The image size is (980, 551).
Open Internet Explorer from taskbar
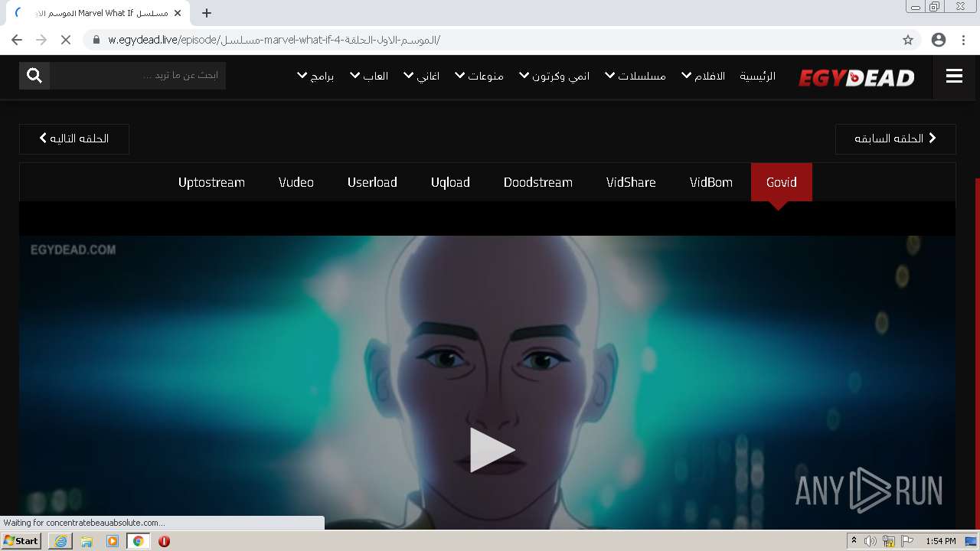60,541
